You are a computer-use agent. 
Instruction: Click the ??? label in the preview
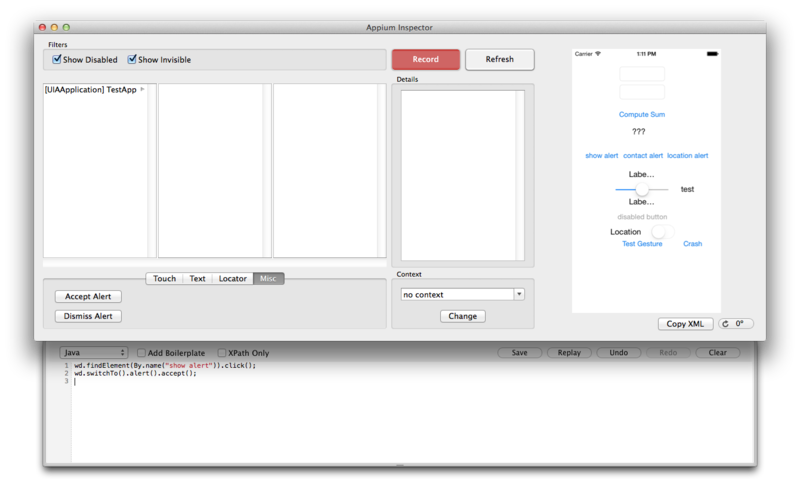[638, 132]
